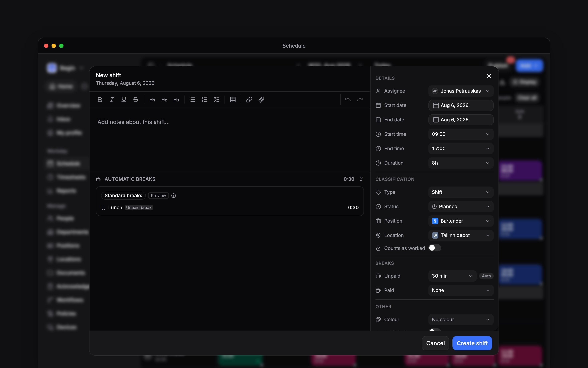Click the Create shift button
This screenshot has width=588, height=368.
pos(472,343)
